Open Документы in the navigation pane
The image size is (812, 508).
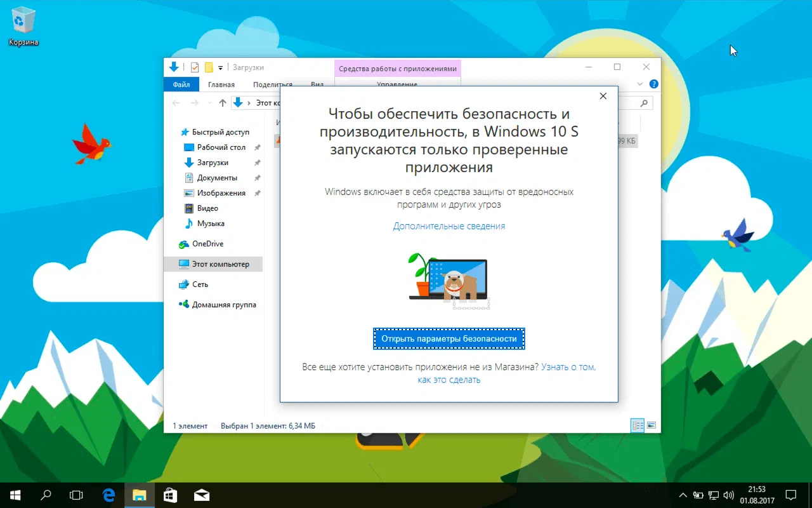point(211,178)
